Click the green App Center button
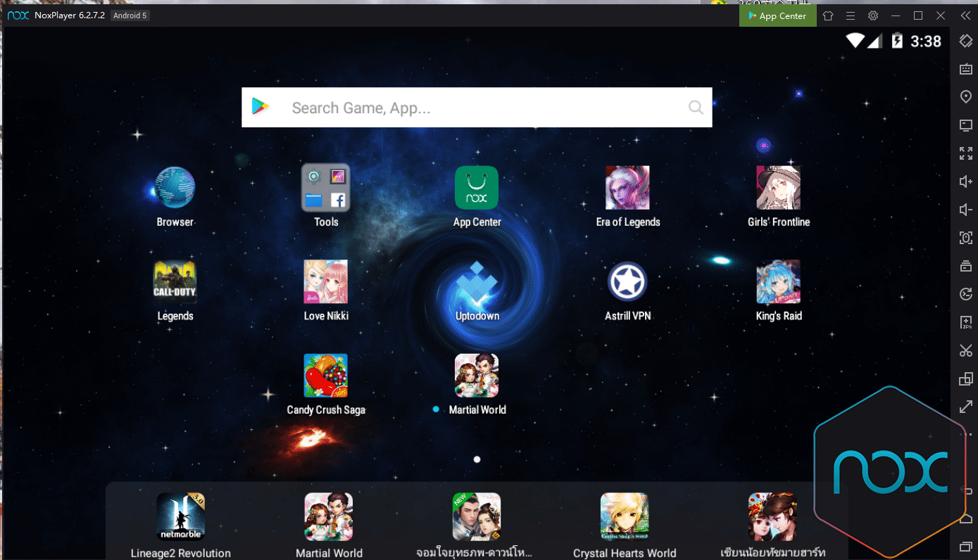Viewport: 978px width, 560px height. [777, 15]
